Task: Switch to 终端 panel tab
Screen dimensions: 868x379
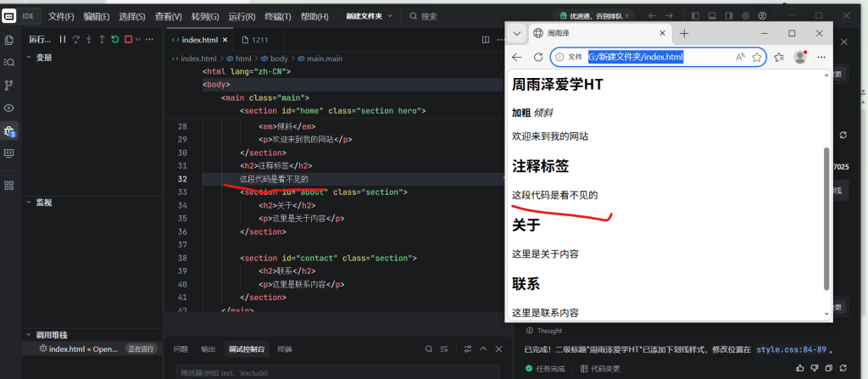Action: pyautogui.click(x=285, y=349)
